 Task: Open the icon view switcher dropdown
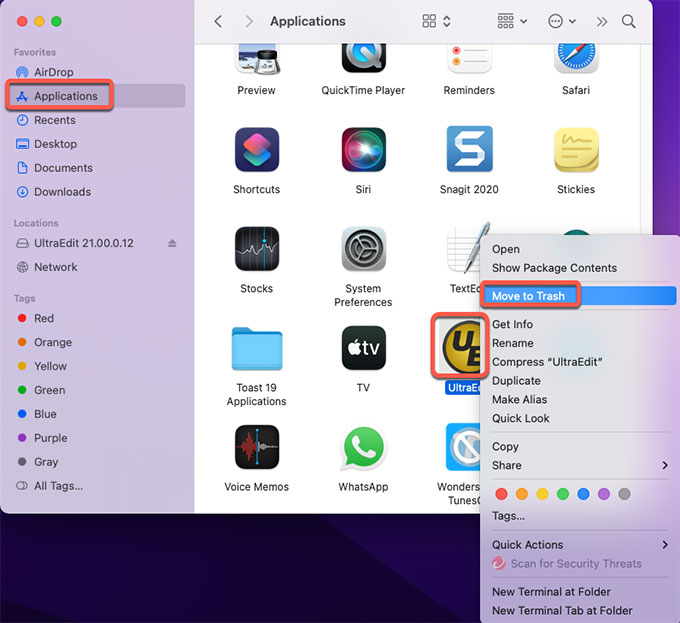(x=437, y=21)
